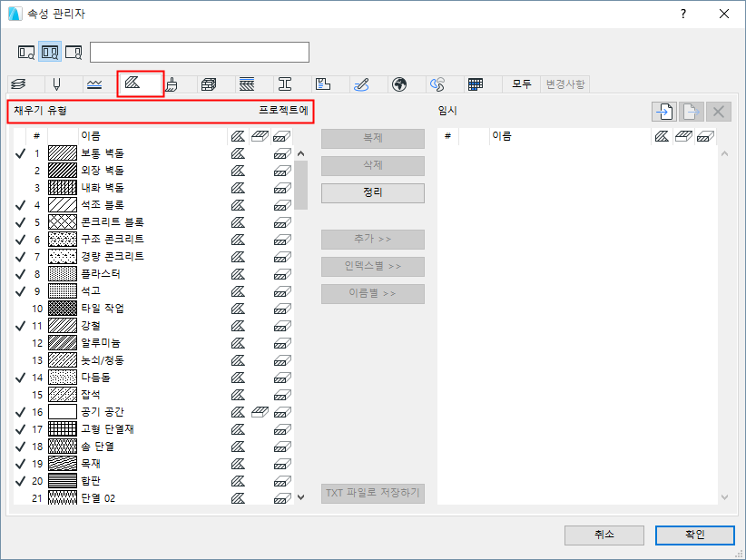This screenshot has height=560, width=746.
Task: Toggle checkmark for 강철 row
Action: coord(21,326)
